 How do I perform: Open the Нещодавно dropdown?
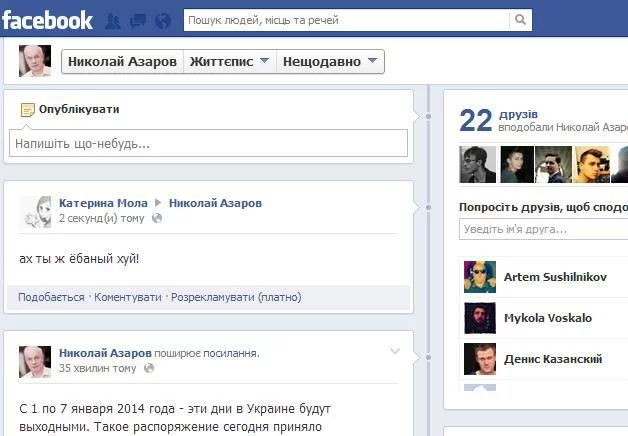330,62
